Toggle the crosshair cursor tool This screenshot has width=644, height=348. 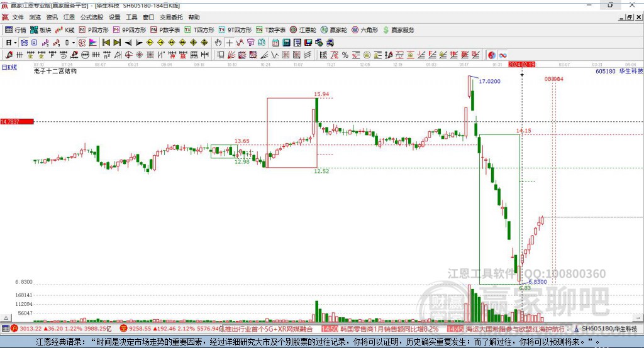coord(229,43)
